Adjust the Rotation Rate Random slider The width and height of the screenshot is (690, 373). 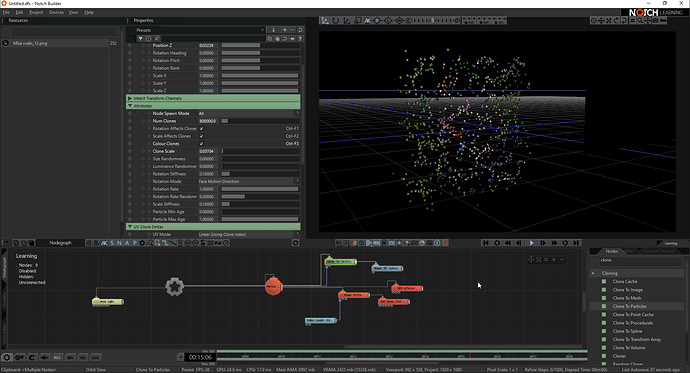pos(260,197)
